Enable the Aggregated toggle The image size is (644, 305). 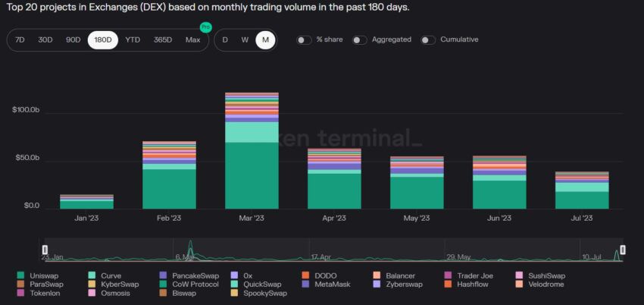pyautogui.click(x=359, y=40)
